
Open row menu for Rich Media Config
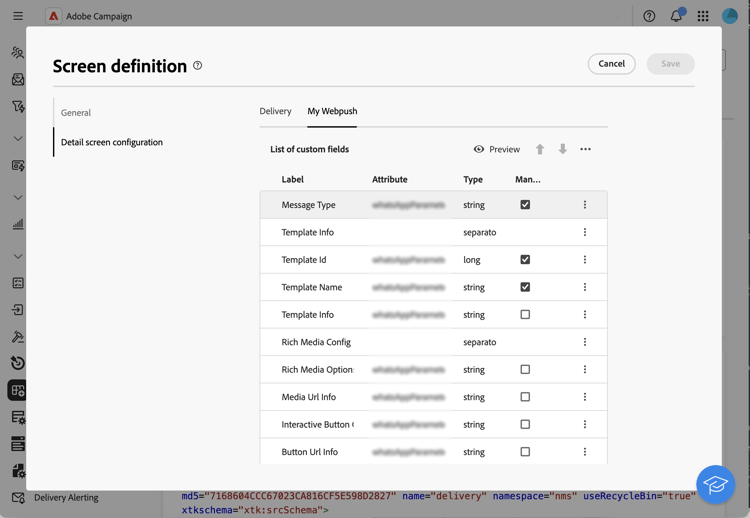coord(585,342)
